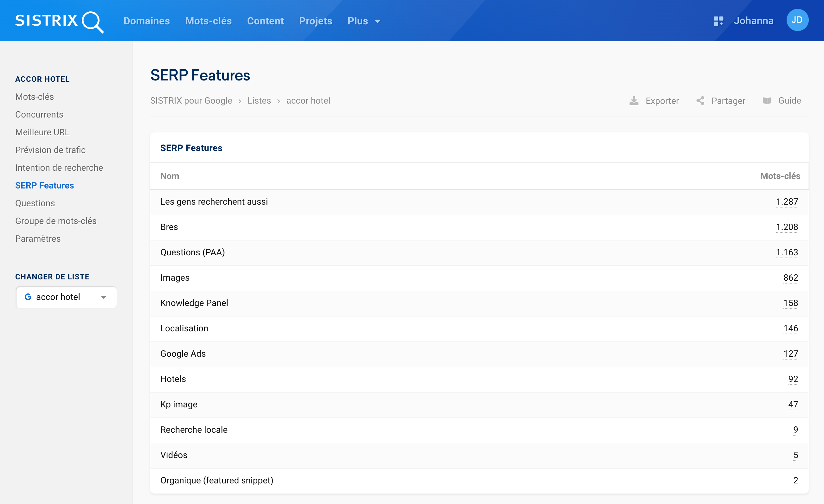The image size is (824, 504).
Task: Click the Organique (featured snippet) row name
Action: coord(217,480)
